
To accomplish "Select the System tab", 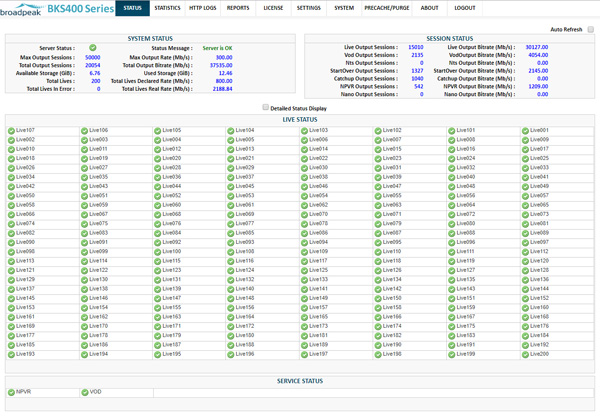I will pos(344,8).
